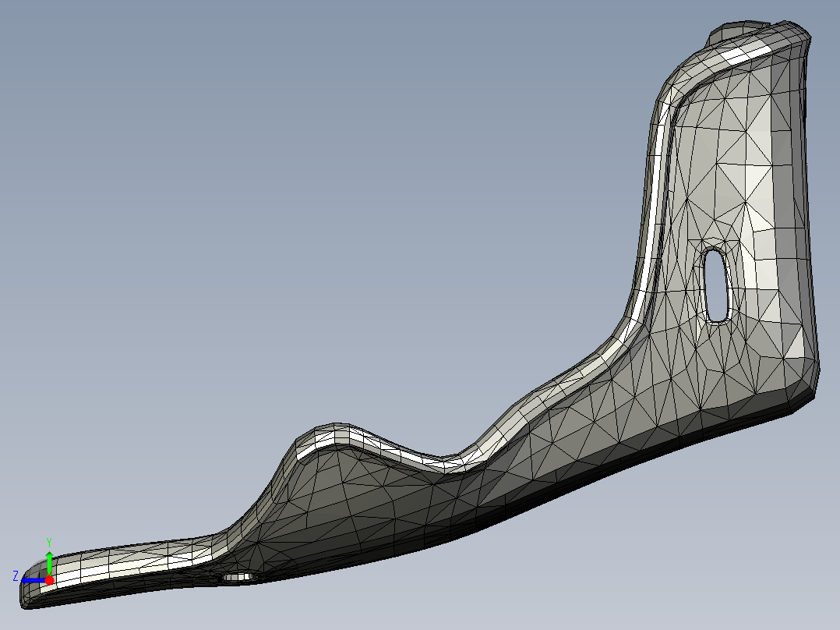Select the small oval hole near part bottom
Viewport: 840px width, 630px height.
pyautogui.click(x=238, y=578)
